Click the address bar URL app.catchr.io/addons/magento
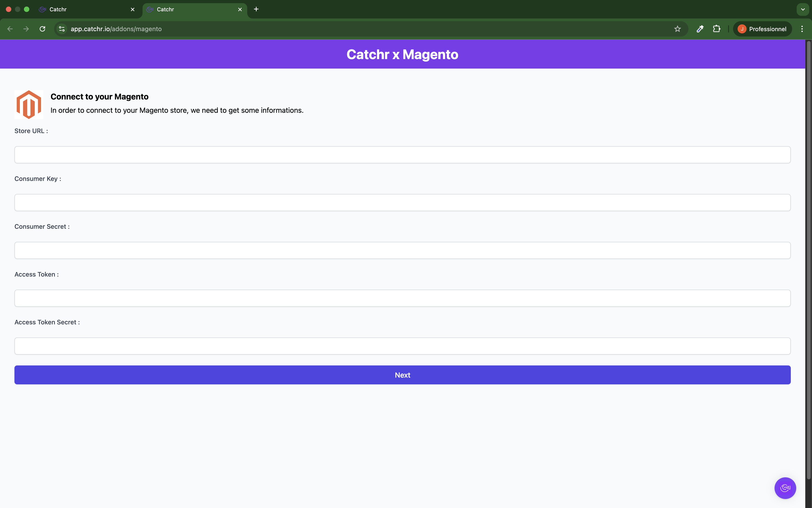812x508 pixels. click(116, 29)
